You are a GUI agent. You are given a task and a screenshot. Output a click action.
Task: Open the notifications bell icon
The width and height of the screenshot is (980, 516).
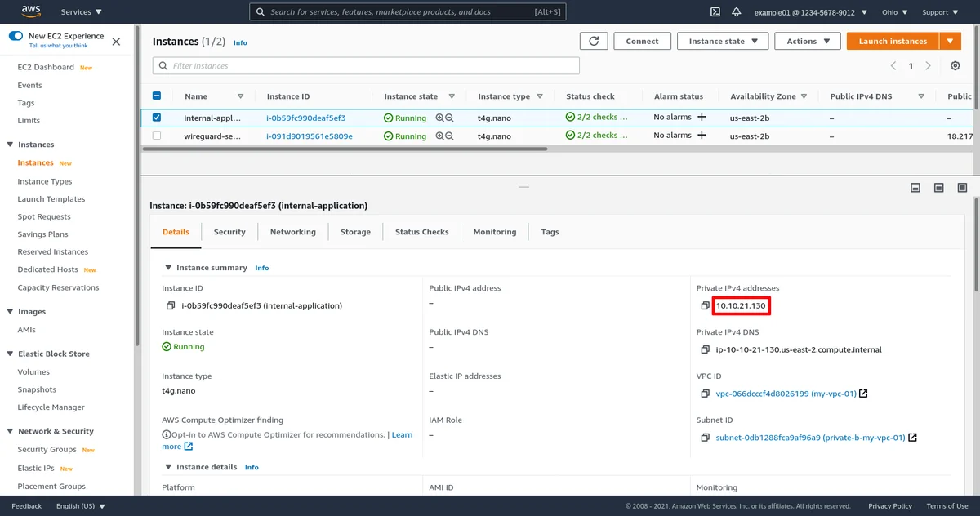(x=737, y=12)
